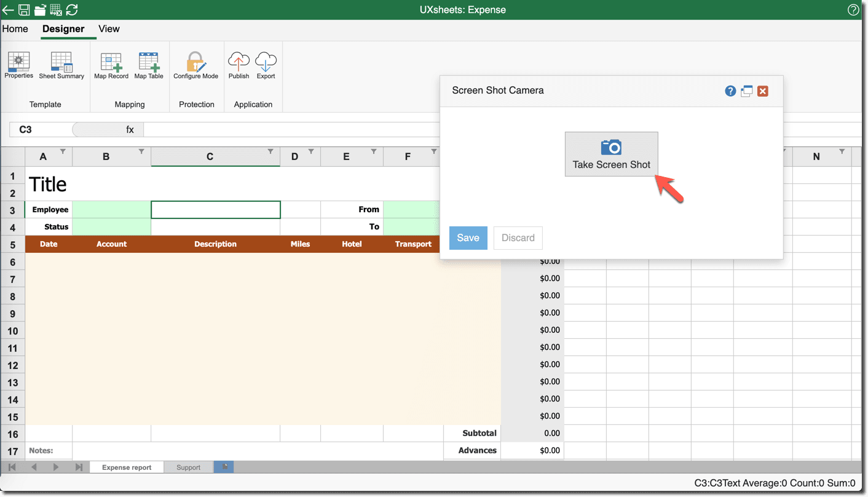Open the filter dropdown on column D
The width and height of the screenshot is (868, 497).
click(311, 151)
